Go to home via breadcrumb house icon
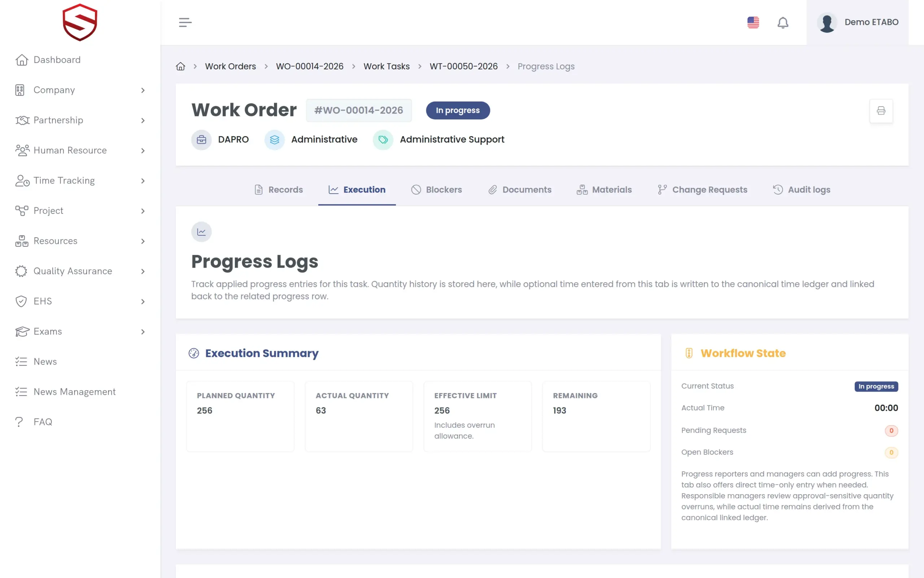The height and width of the screenshot is (578, 924). click(x=180, y=66)
